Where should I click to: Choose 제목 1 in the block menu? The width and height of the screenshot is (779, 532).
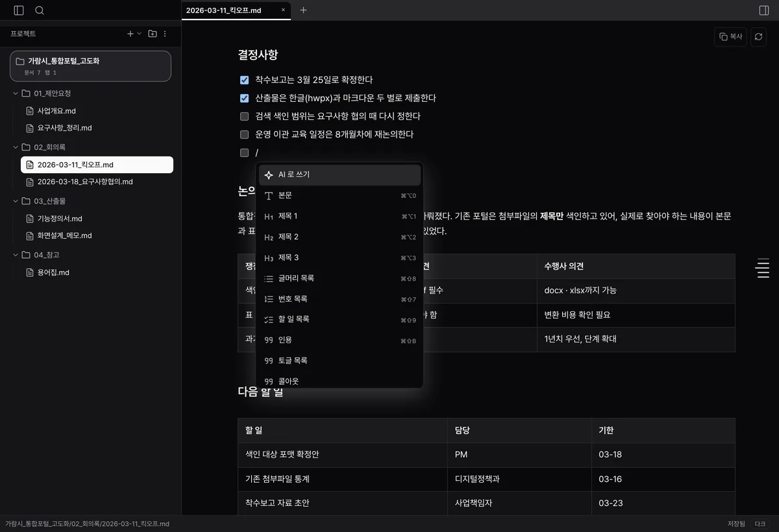point(340,216)
